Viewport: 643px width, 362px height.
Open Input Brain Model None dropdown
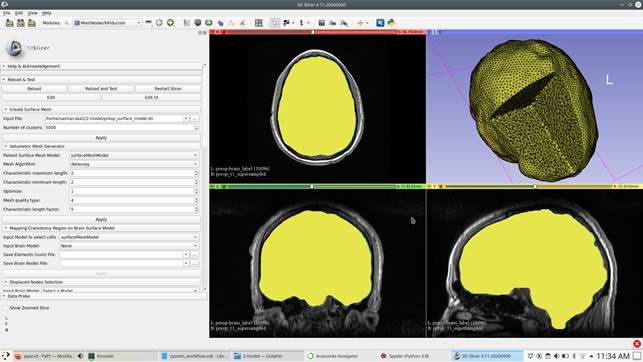point(129,246)
